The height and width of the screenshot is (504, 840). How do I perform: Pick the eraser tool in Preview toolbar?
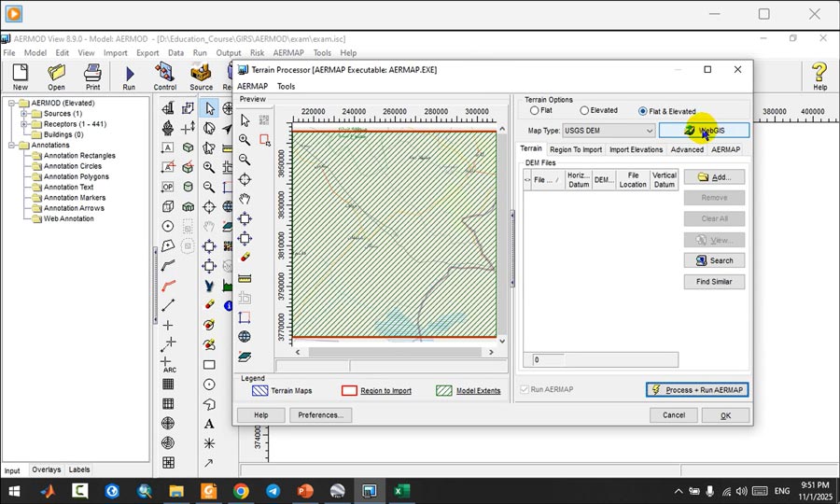coord(245,257)
